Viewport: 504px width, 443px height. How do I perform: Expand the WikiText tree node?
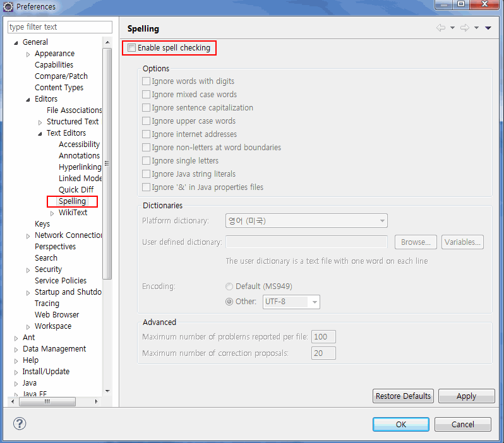[52, 213]
